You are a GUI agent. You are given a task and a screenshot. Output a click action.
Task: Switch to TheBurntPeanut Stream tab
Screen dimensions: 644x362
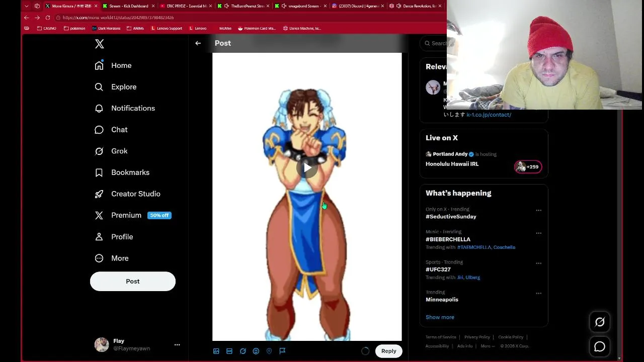click(x=245, y=6)
